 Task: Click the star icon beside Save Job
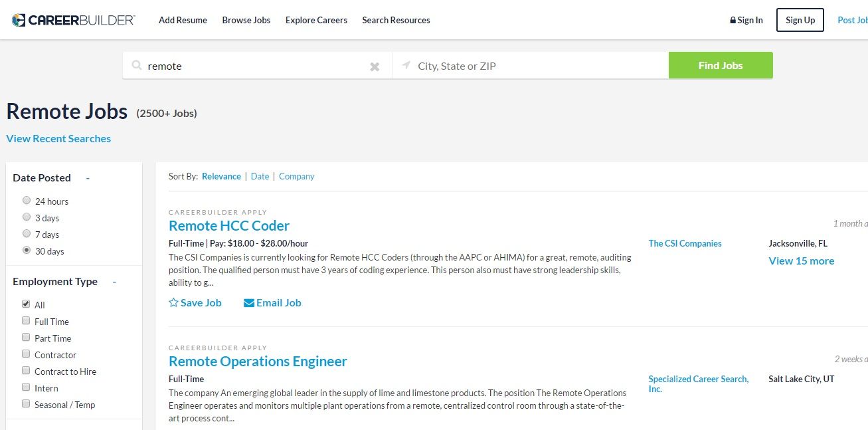pos(173,302)
